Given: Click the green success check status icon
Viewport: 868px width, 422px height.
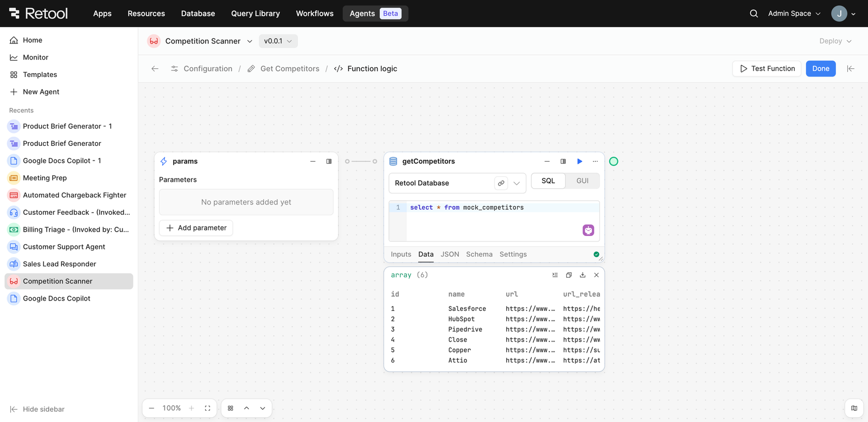Looking at the screenshot, I should [596, 254].
